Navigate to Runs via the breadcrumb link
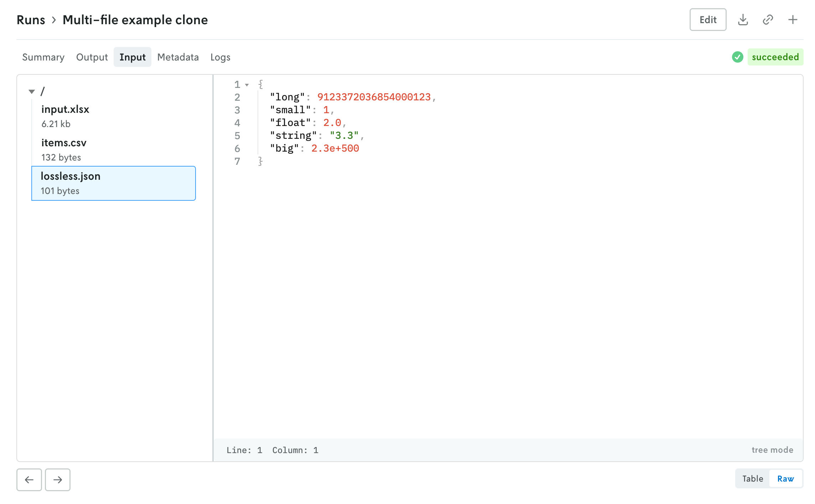 click(x=31, y=20)
